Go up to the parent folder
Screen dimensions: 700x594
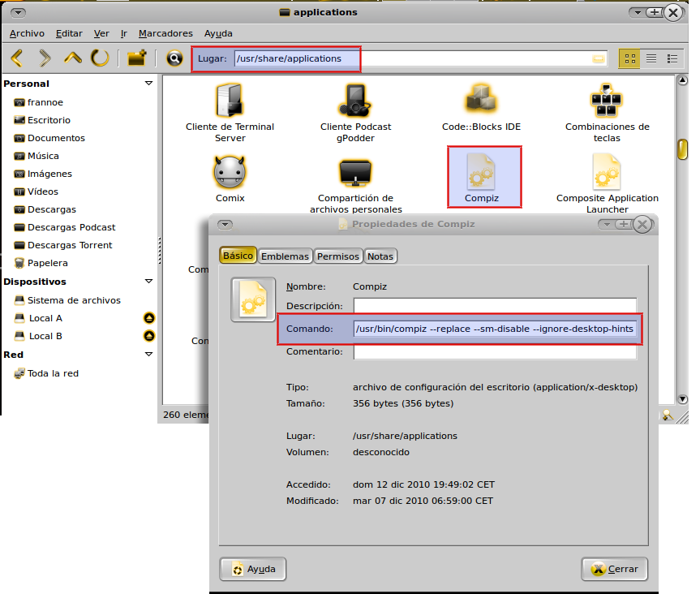point(73,58)
